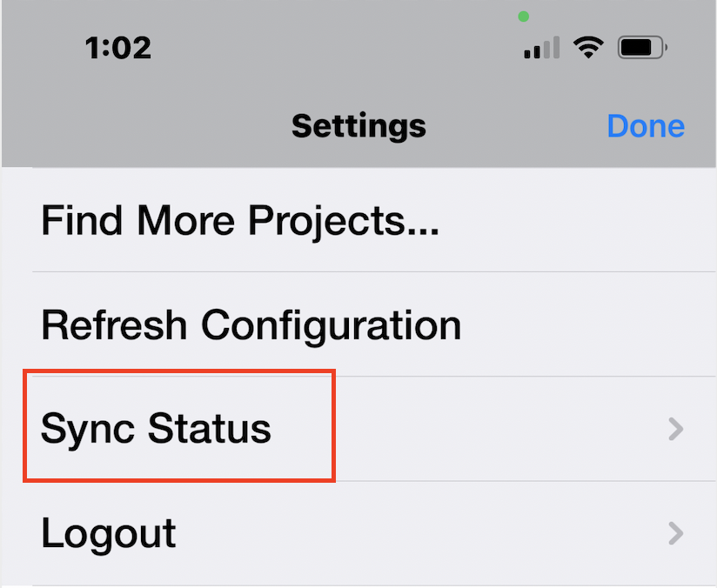Click the chevron arrow beside Sync Status

tap(675, 429)
